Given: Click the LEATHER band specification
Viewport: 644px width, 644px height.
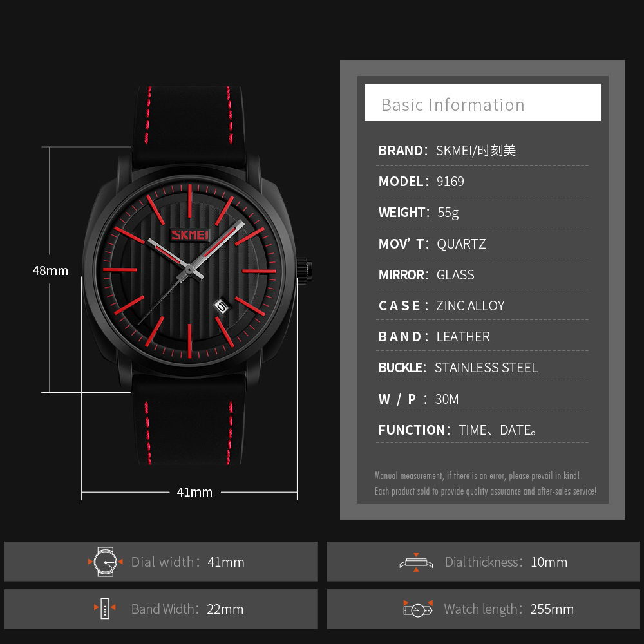Looking at the screenshot, I should pyautogui.click(x=463, y=336).
